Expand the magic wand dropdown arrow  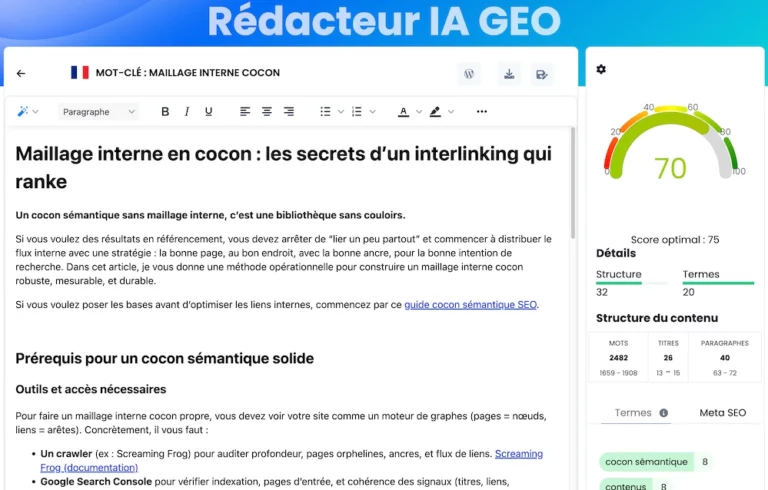click(35, 112)
